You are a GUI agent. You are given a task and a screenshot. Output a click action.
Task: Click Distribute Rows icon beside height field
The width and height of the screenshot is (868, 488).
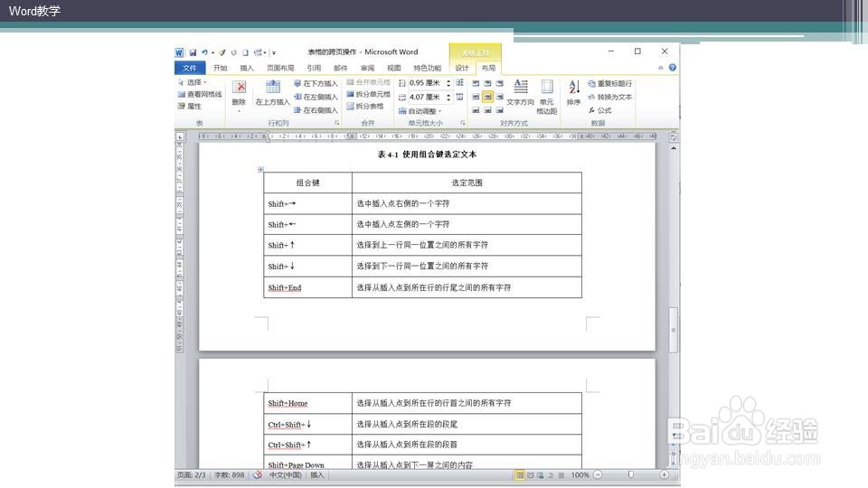[x=459, y=82]
